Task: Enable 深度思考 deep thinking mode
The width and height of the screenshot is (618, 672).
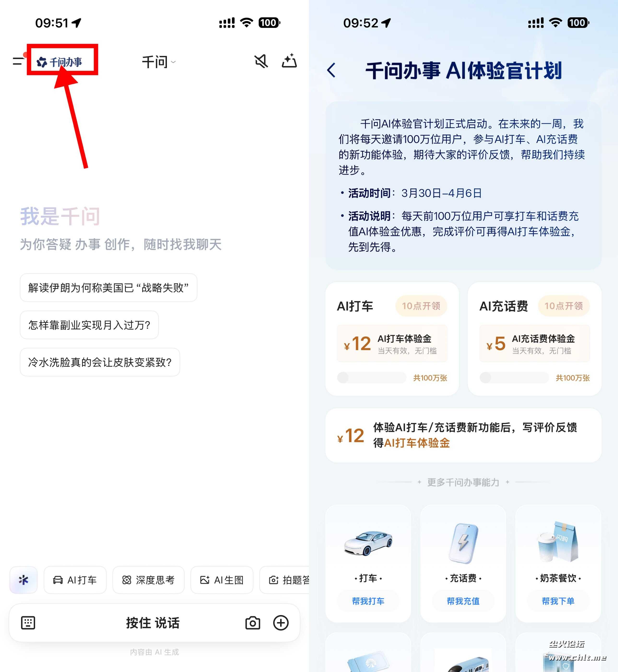Action: click(x=148, y=580)
